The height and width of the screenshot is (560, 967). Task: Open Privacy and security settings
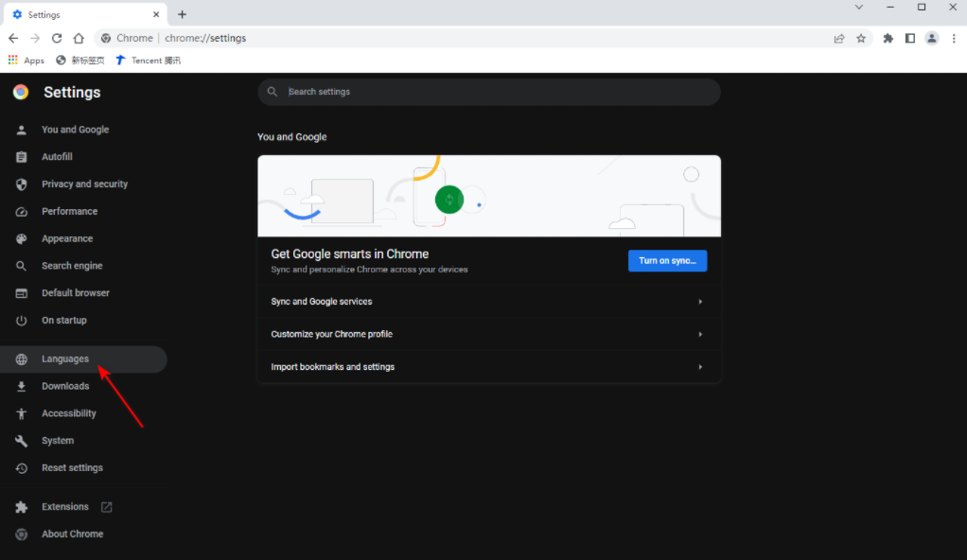[x=84, y=184]
